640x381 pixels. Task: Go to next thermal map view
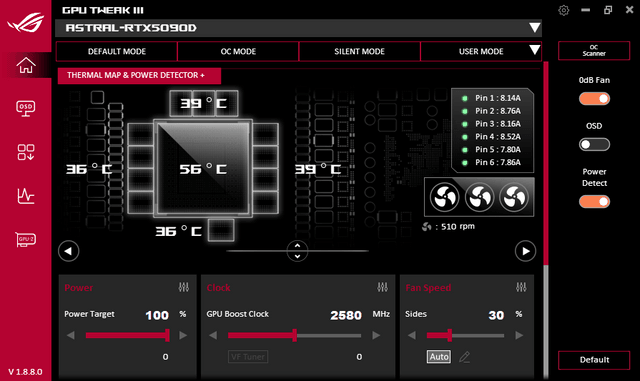525,251
